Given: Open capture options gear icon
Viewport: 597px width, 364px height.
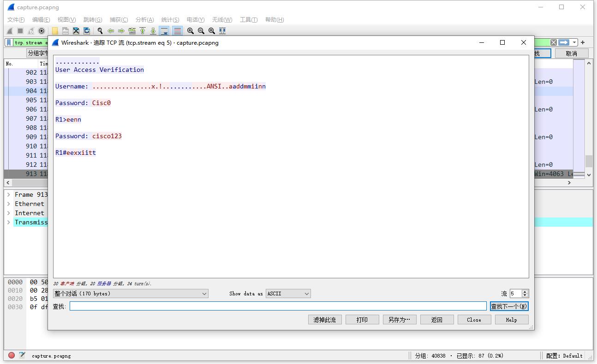Looking at the screenshot, I should [x=42, y=31].
